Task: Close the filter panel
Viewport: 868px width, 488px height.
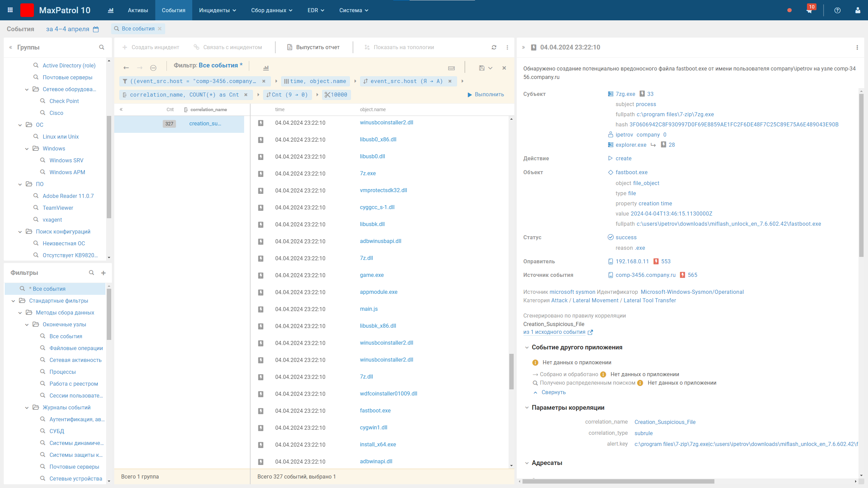Action: click(x=504, y=68)
